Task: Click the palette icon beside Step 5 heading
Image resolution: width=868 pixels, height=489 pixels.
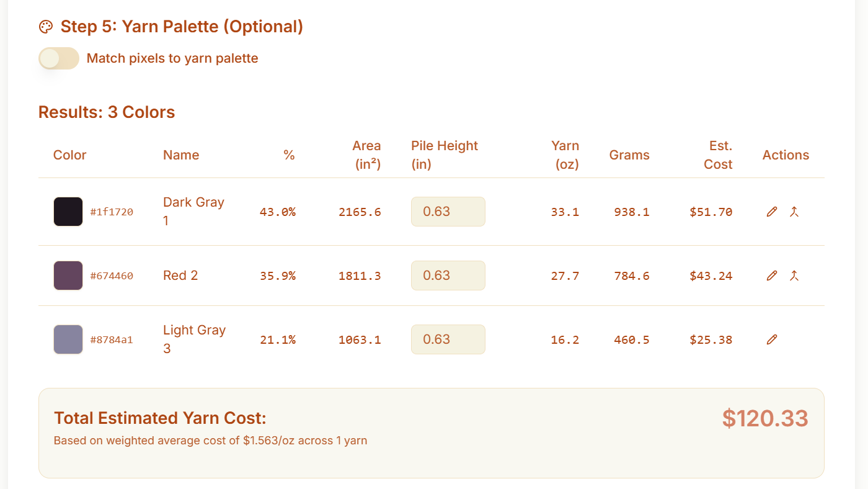Action: coord(46,27)
